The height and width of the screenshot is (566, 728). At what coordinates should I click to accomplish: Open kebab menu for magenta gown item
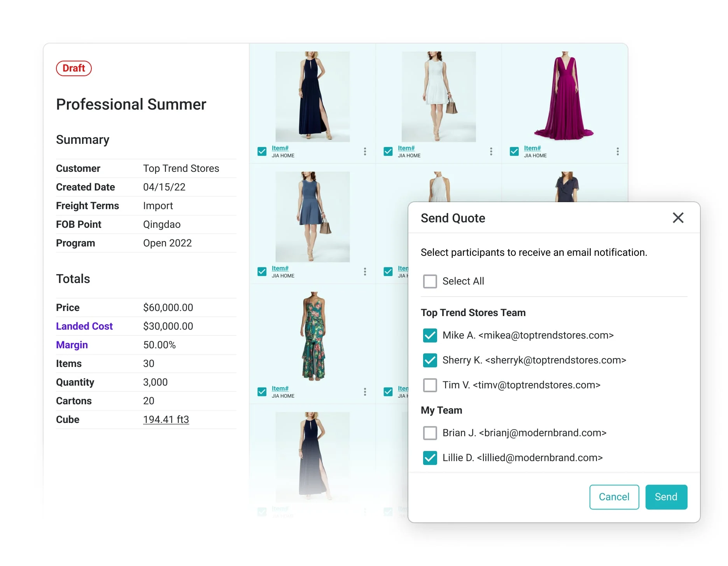pyautogui.click(x=617, y=151)
